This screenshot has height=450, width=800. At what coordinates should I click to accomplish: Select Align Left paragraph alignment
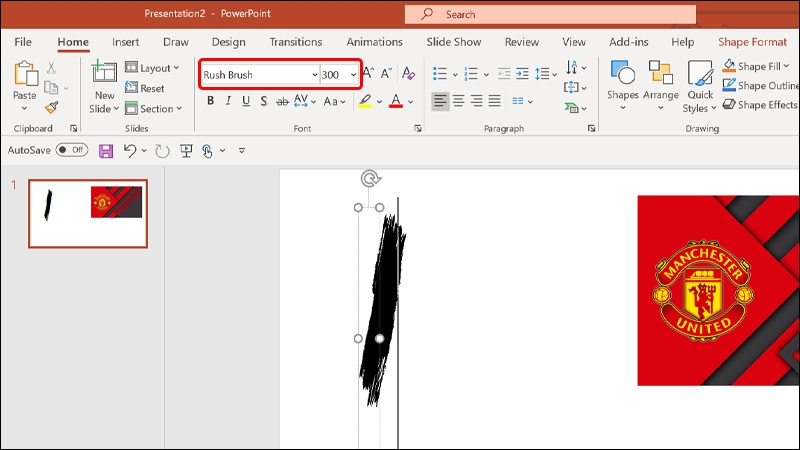pos(440,101)
